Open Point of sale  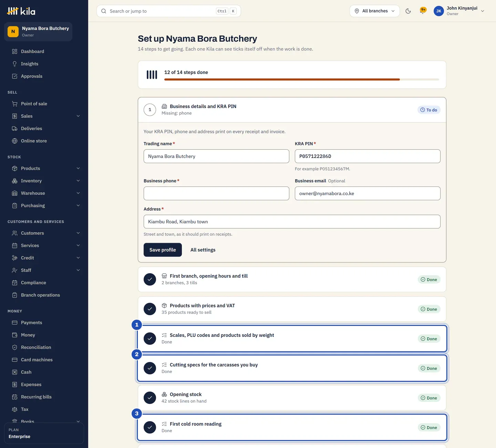44,104
